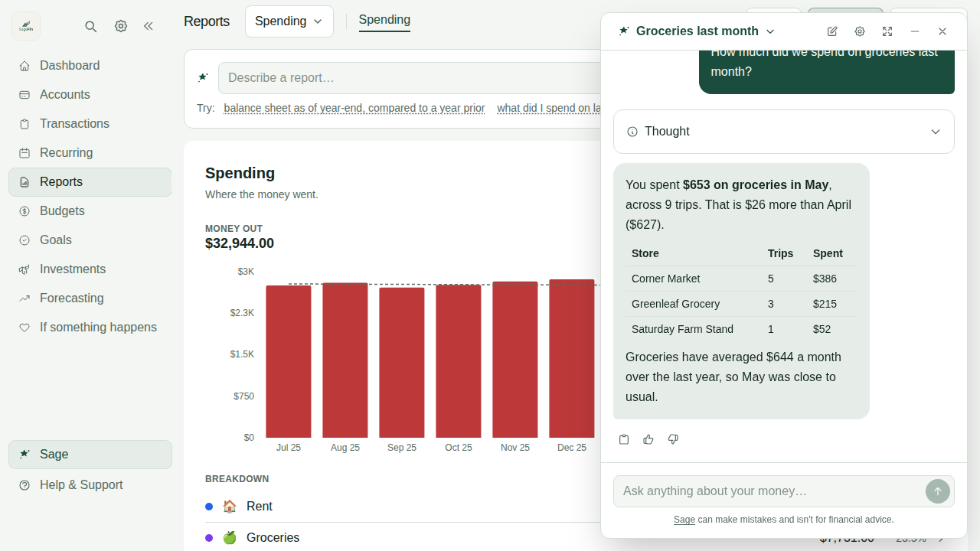Viewport: 980px width, 551px height.
Task: Click Greenleaf Grocery in store table
Action: (x=676, y=305)
